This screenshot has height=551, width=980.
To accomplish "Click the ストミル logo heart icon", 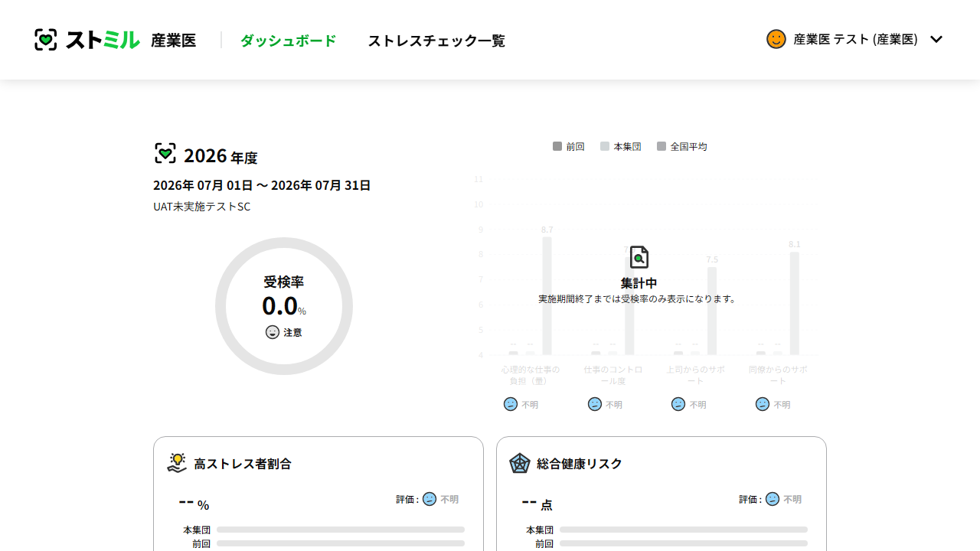I will tap(46, 40).
